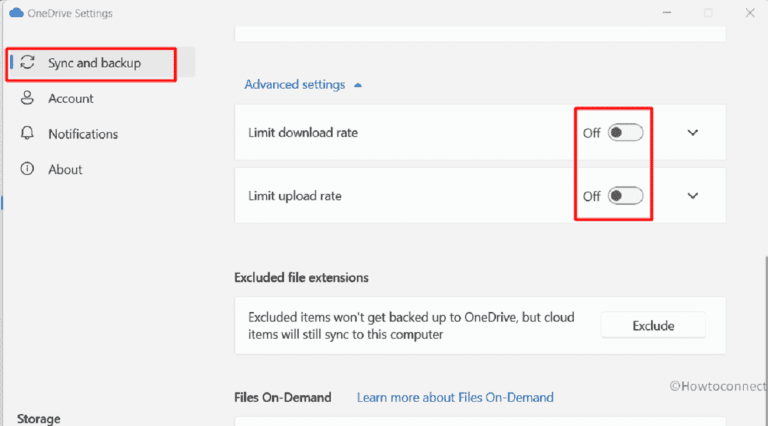Click the Limit download rate label
Screen dimensions: 768x426
click(303, 133)
